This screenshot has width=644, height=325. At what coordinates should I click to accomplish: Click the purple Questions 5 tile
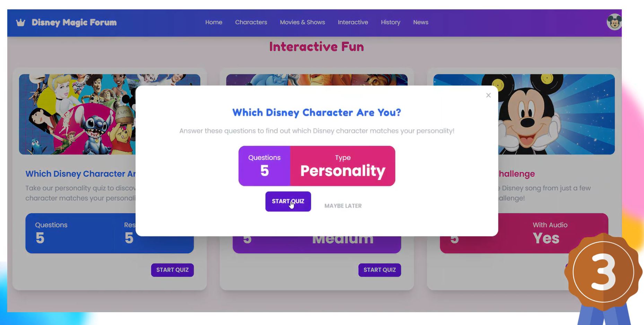(264, 166)
